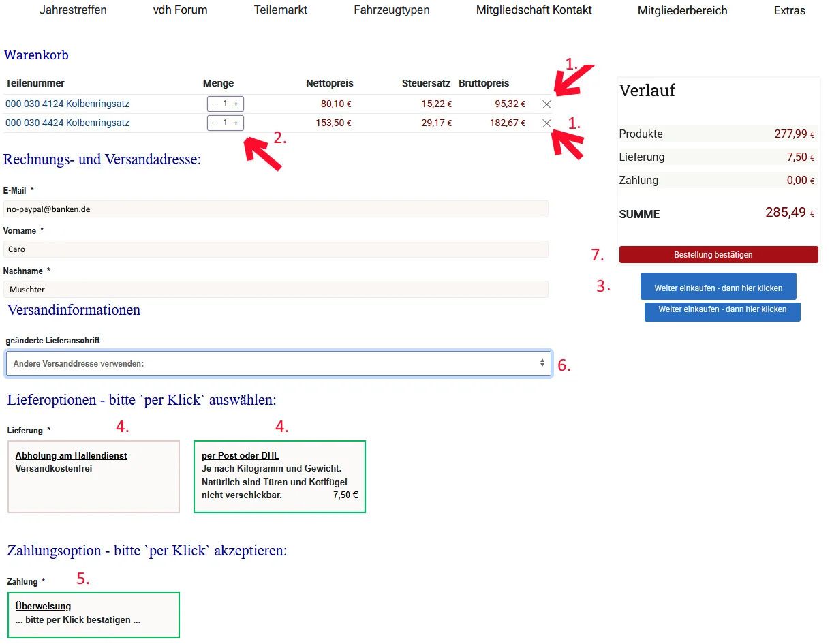The height and width of the screenshot is (644, 832).
Task: Increase quantity of 000 030 4124 Kolbenringsatz
Action: tap(236, 104)
